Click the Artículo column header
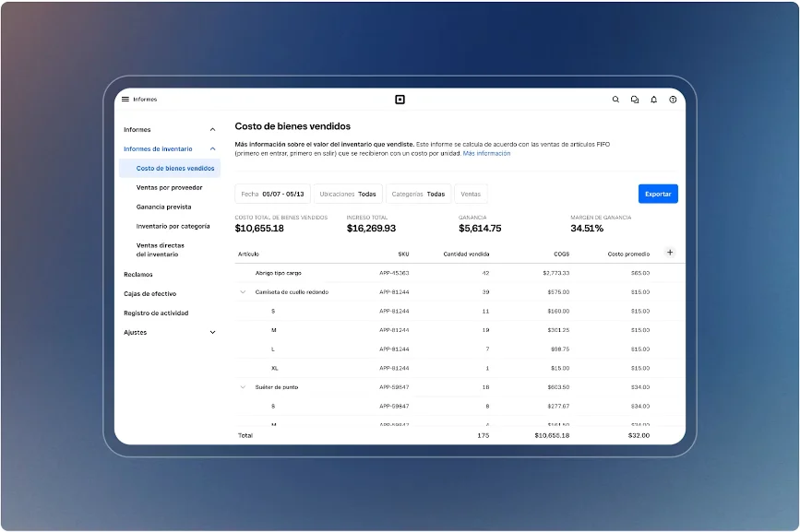This screenshot has height=532, width=800. (x=248, y=254)
